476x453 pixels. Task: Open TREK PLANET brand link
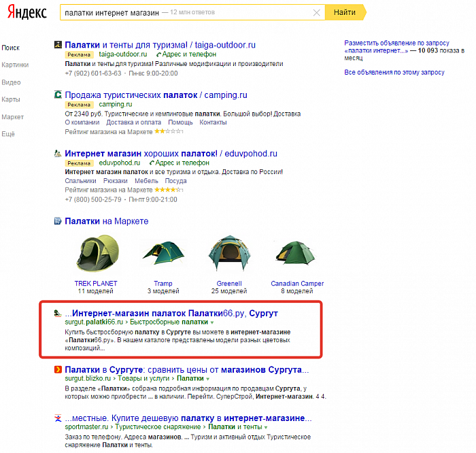[96, 284]
